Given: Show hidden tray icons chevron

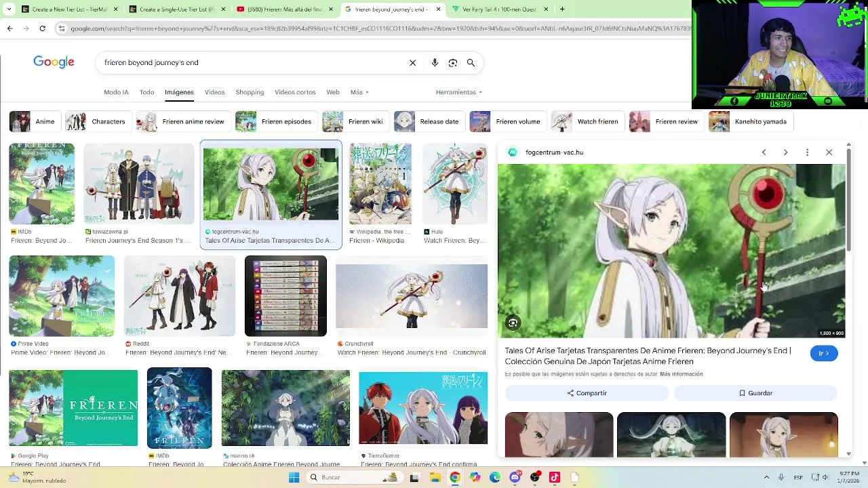Looking at the screenshot, I should pyautogui.click(x=767, y=477).
